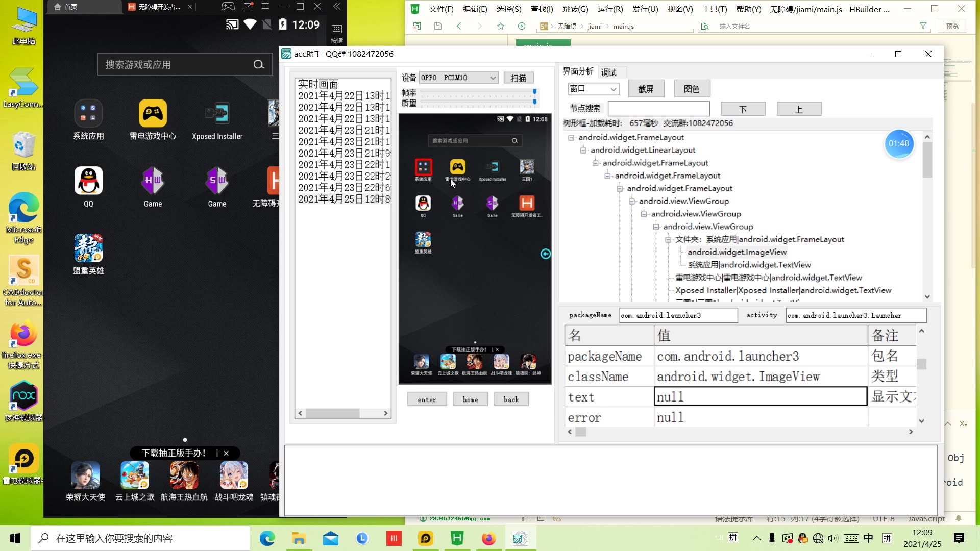This screenshot has width=980, height=551.
Task: Collapse android.widget.LinearLayout tree node
Action: coord(583,150)
